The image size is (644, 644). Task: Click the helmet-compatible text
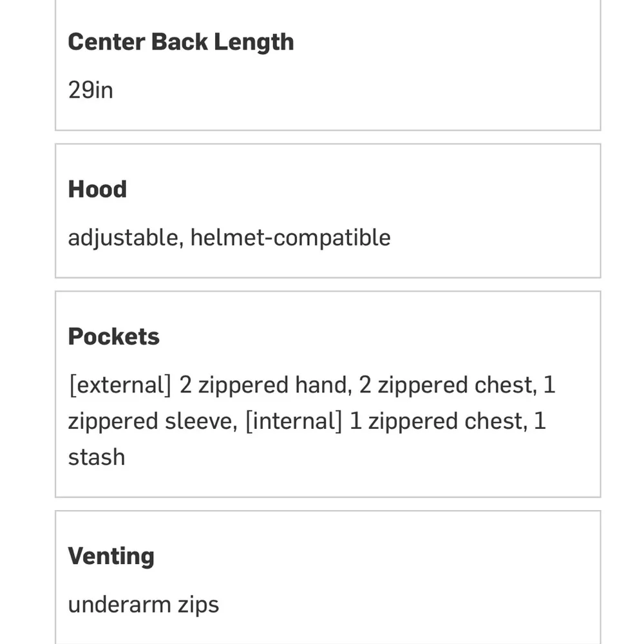tap(290, 238)
